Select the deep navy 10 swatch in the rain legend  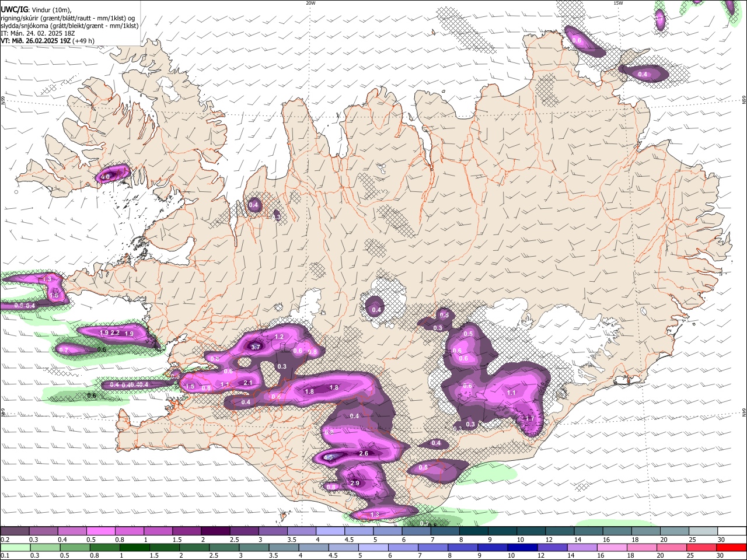tap(522, 547)
